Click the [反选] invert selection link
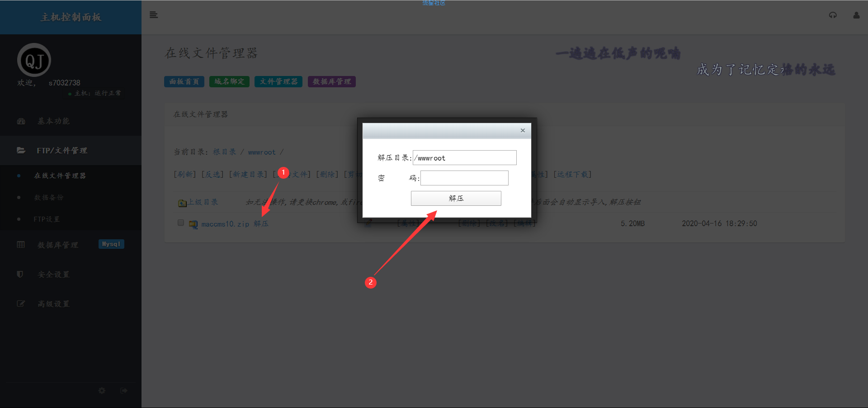The image size is (868, 408). click(212, 174)
